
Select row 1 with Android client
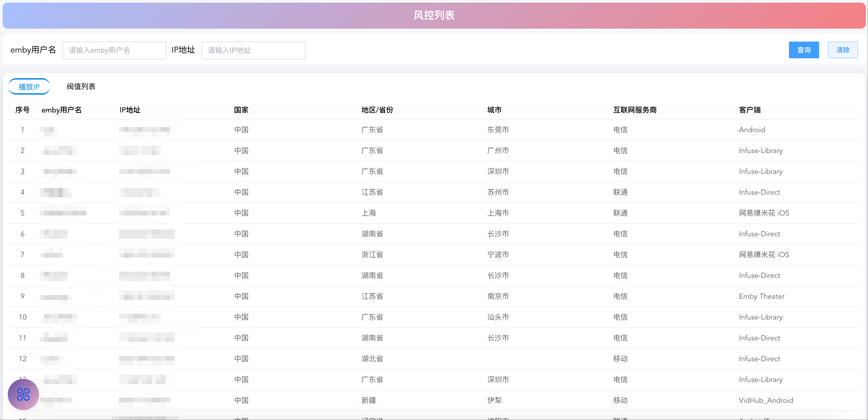752,130
